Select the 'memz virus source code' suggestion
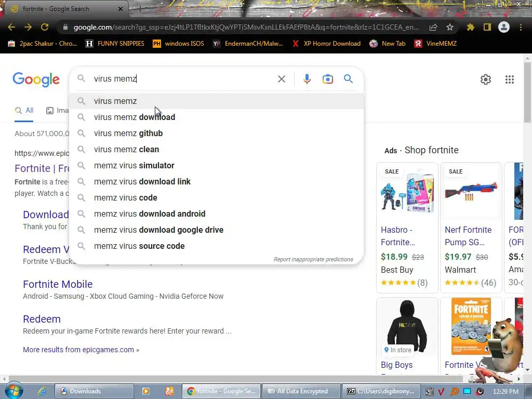Image resolution: width=532 pixels, height=399 pixels. pyautogui.click(x=217, y=246)
